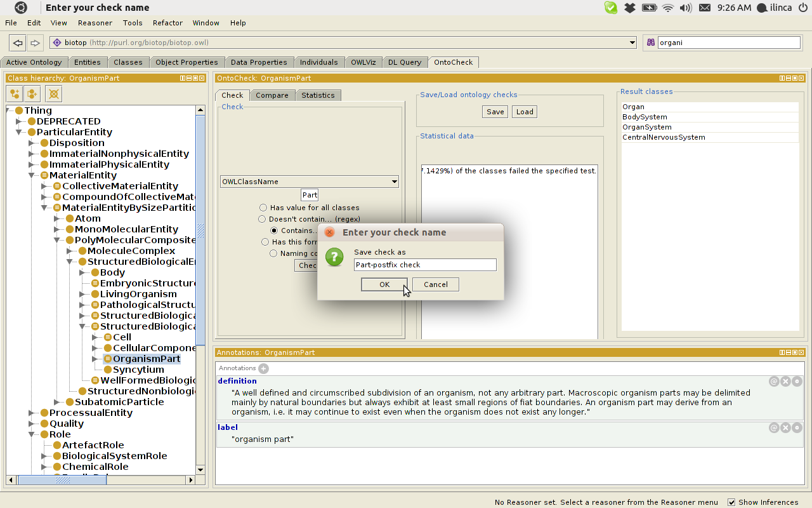
Task: Go forward with the right arrow navigation button
Action: [x=35, y=43]
